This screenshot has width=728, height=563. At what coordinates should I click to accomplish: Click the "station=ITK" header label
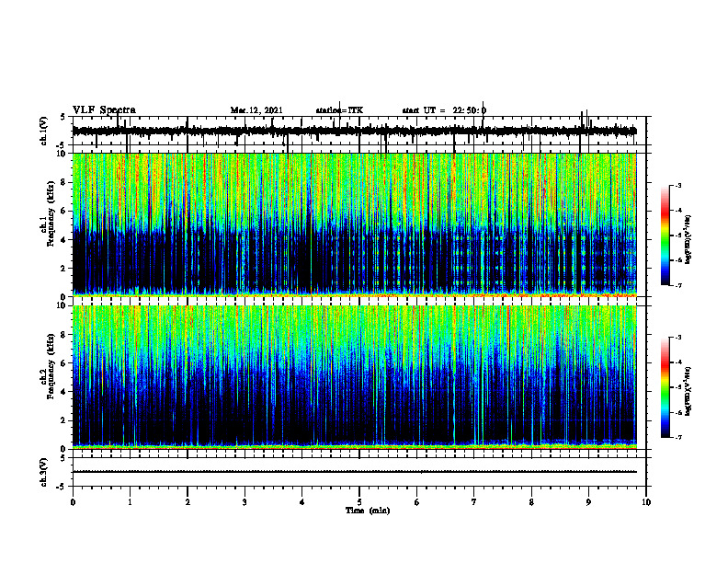point(339,110)
